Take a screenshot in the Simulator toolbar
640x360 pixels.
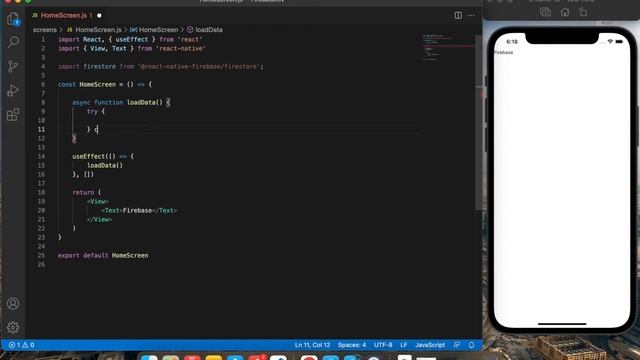click(545, 12)
